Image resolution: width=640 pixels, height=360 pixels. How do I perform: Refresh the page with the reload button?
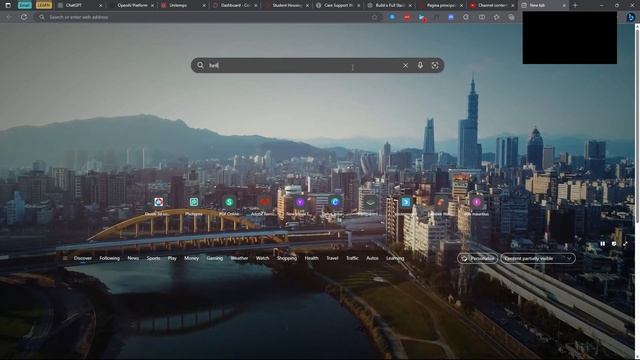click(x=24, y=17)
